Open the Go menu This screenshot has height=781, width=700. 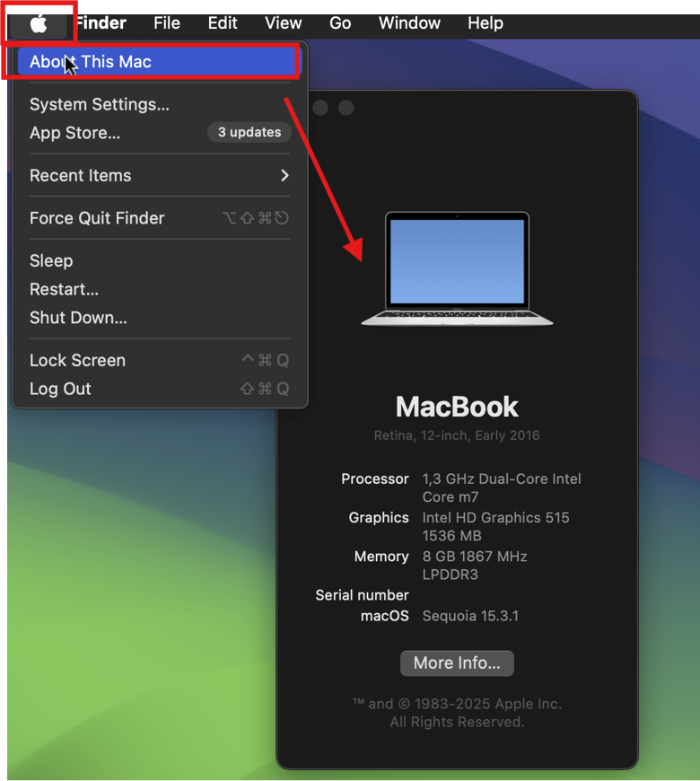click(x=340, y=23)
